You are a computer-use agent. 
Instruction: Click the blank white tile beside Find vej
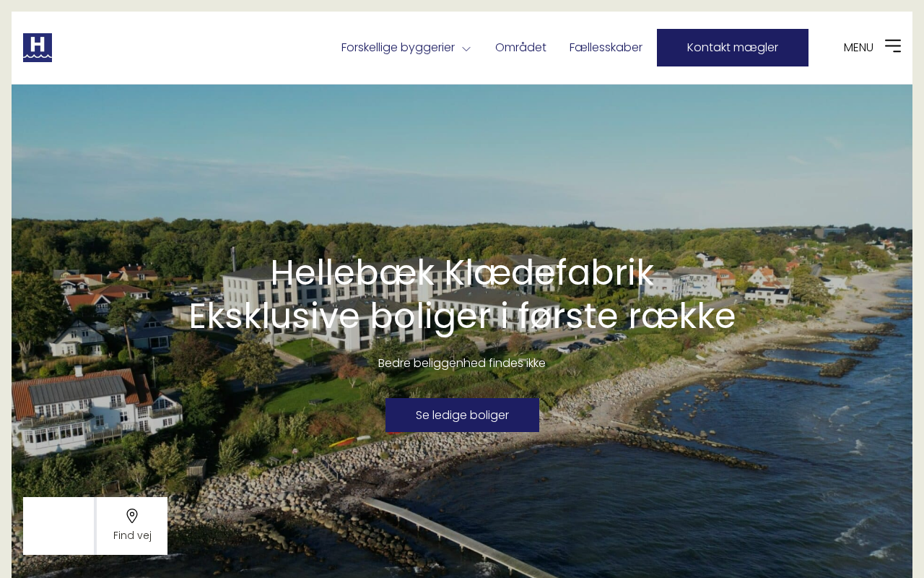(58, 526)
